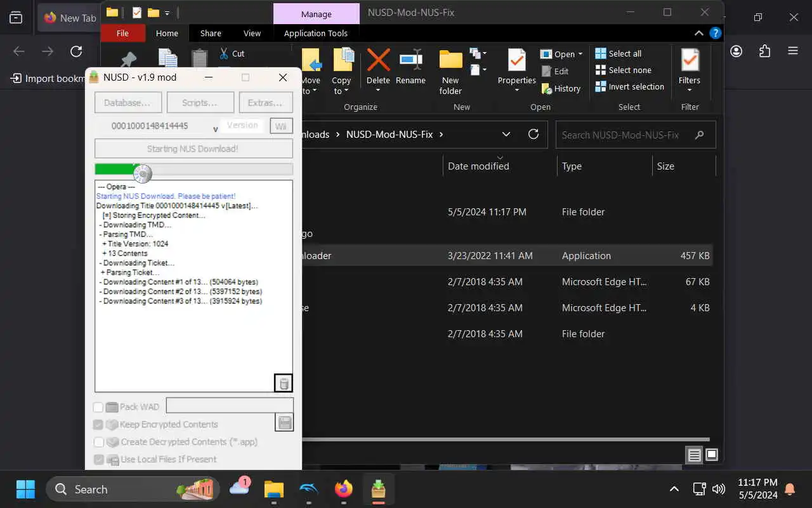Click the Database... button in NUSD
812x508 pixels.
[x=128, y=102]
